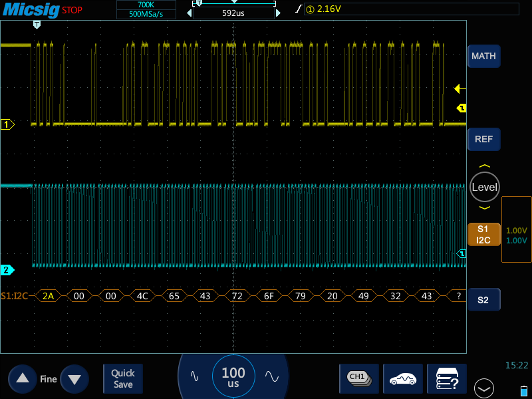Shift the horizontal position right arrow
Image resolution: width=532 pixels, height=399 pixels.
point(278,13)
